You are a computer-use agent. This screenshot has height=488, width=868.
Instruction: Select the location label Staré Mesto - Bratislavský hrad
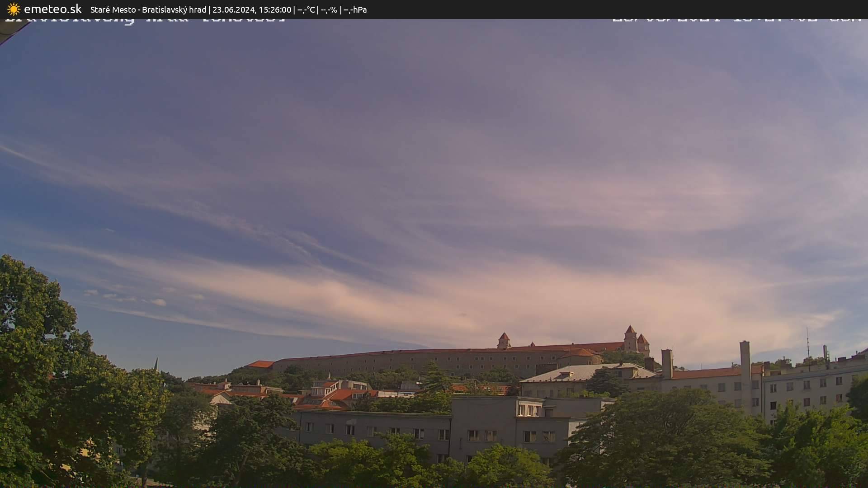(149, 9)
